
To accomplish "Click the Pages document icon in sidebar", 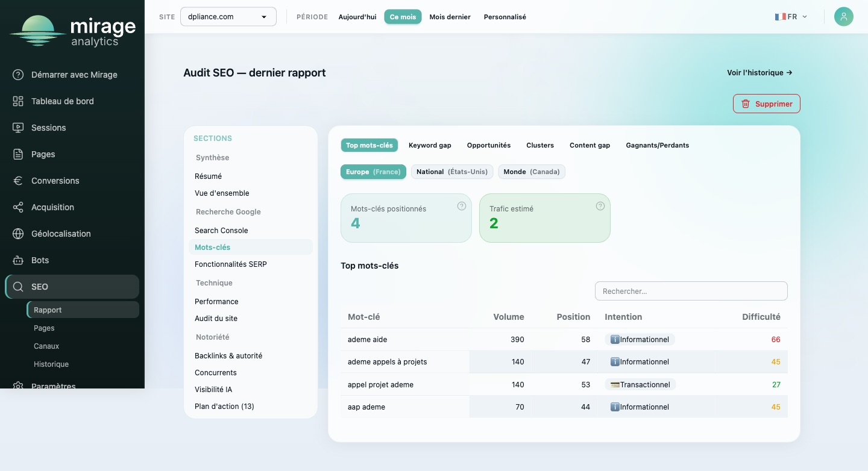I will [x=18, y=154].
